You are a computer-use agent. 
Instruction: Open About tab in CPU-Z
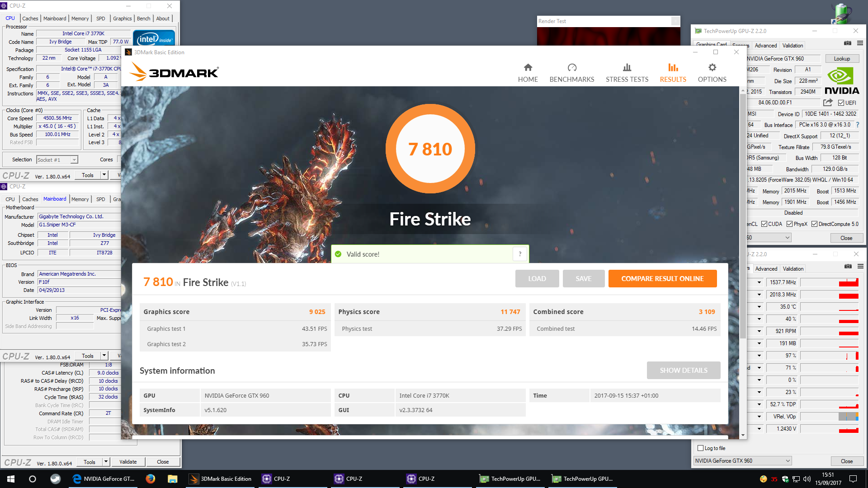[163, 19]
